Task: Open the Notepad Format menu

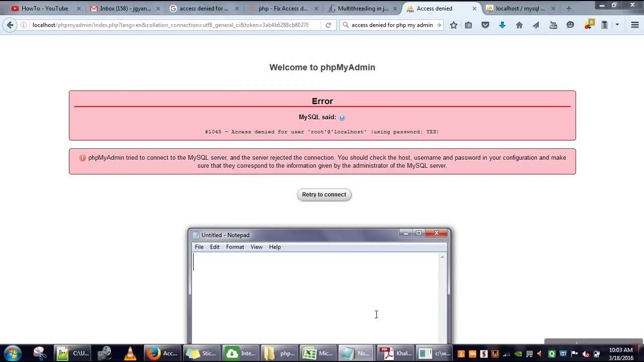Action: 235,247
